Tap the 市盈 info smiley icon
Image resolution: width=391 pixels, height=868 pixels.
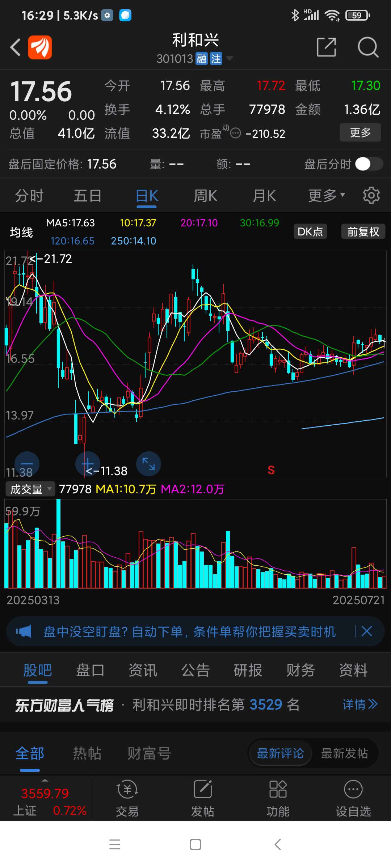click(236, 133)
